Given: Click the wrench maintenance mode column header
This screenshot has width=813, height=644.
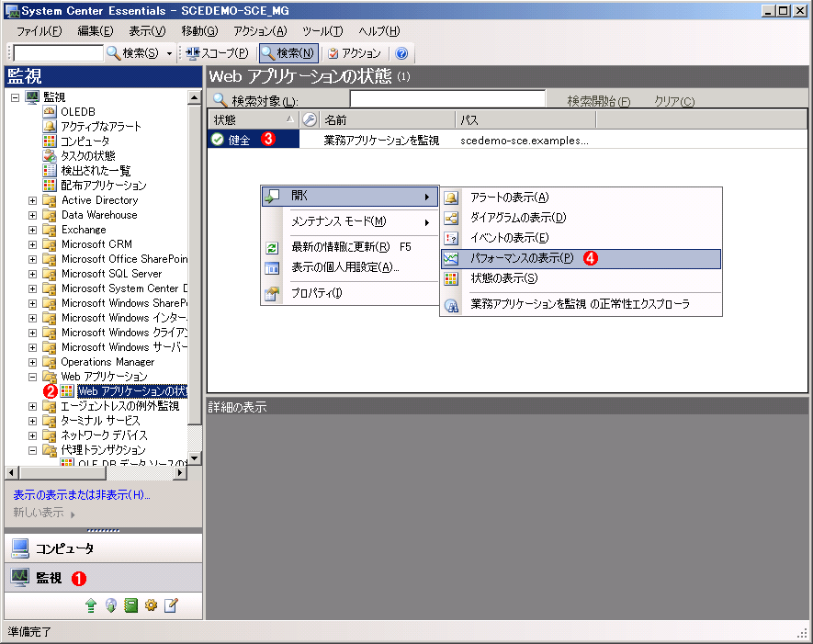Looking at the screenshot, I should pyautogui.click(x=310, y=119).
